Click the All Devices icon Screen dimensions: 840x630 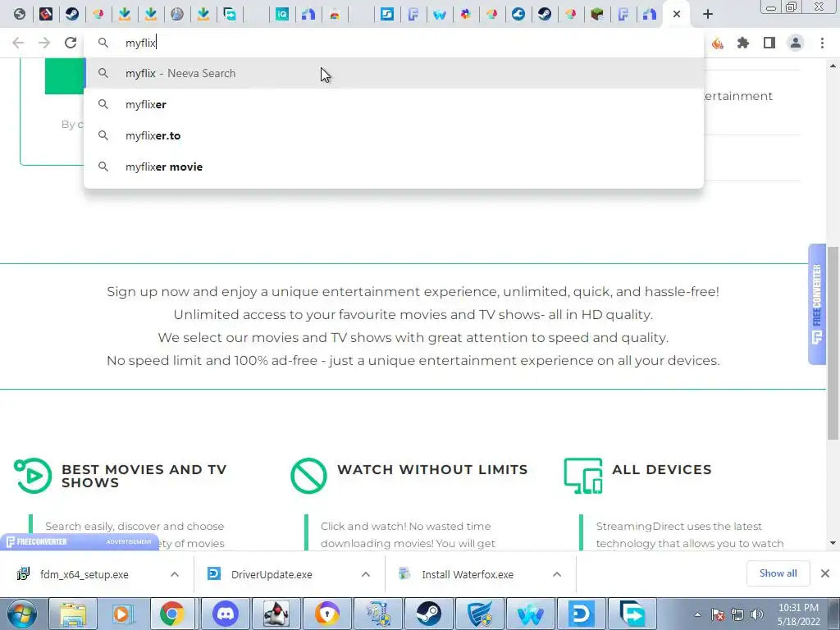[583, 476]
